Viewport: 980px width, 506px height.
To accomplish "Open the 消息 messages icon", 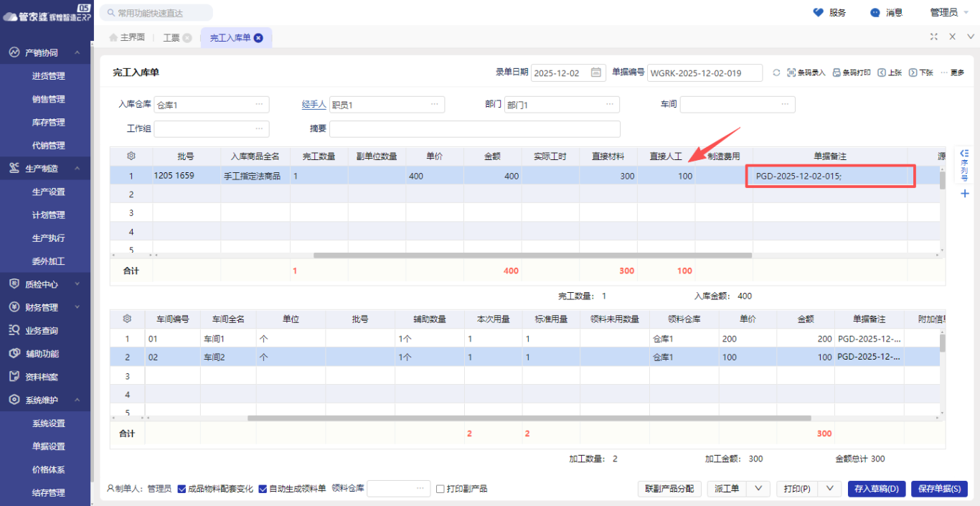I will click(875, 12).
